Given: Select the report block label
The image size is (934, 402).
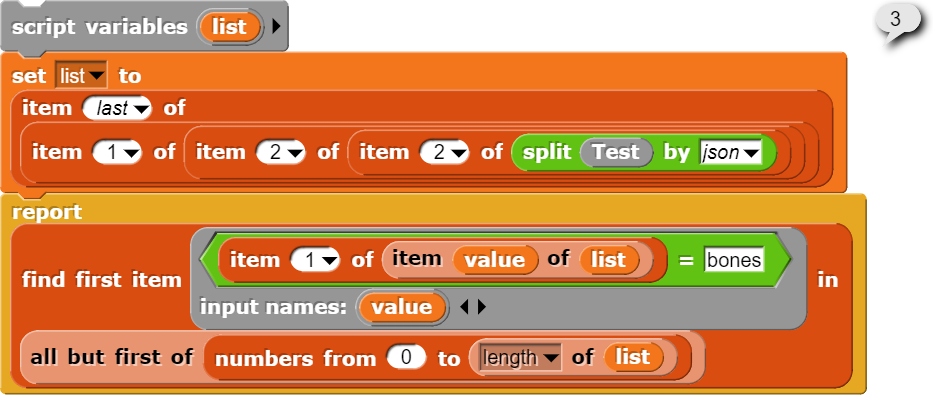Looking at the screenshot, I should pyautogui.click(x=47, y=212).
